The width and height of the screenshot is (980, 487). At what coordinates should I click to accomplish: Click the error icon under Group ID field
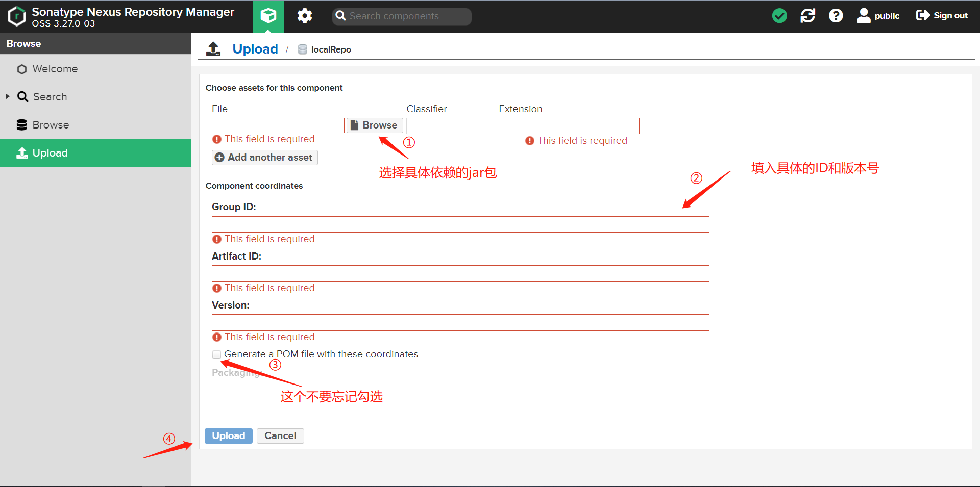(x=217, y=239)
